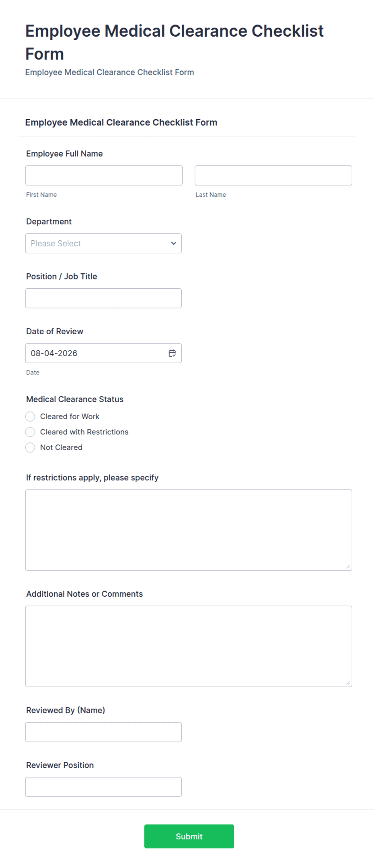This screenshot has height=868, width=374.
Task: Click the Not Cleared label text
Action: 61,447
